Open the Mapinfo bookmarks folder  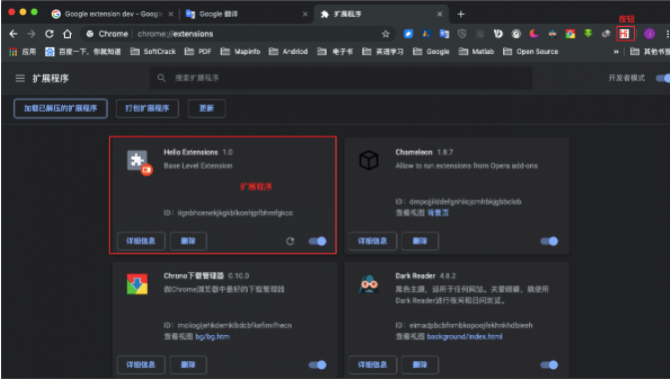click(x=240, y=52)
